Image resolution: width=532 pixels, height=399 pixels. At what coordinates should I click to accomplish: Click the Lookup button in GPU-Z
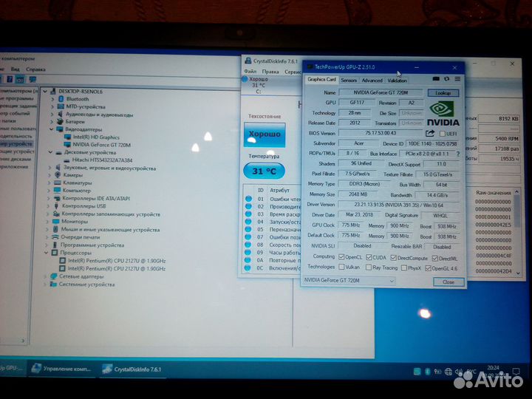coord(443,92)
